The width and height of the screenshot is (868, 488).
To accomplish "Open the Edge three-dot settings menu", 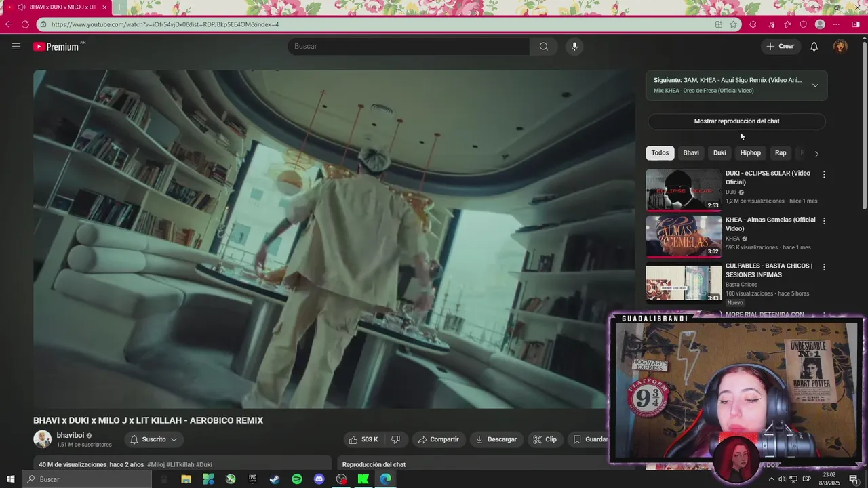I will pos(837,24).
